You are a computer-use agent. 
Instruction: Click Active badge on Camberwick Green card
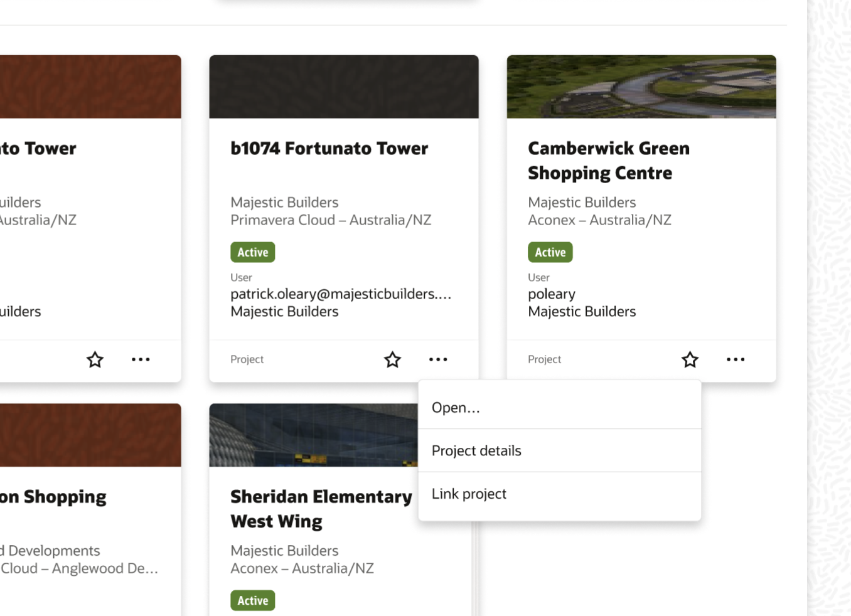click(x=550, y=252)
